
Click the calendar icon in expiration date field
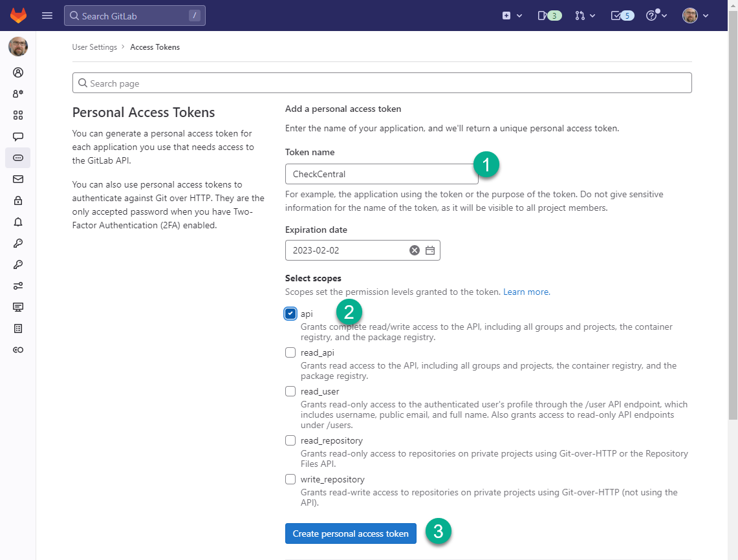430,250
